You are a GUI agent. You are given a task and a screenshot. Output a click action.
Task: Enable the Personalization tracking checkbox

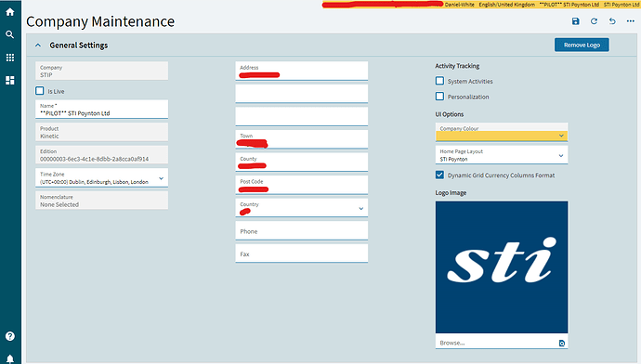point(439,97)
